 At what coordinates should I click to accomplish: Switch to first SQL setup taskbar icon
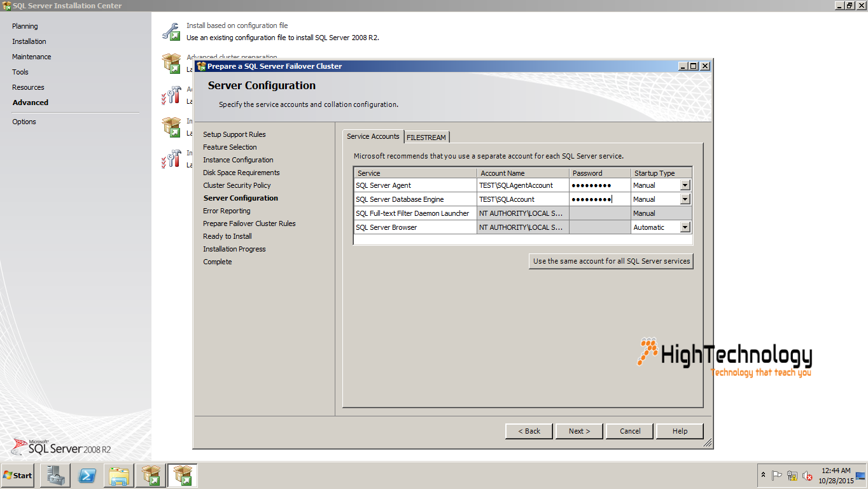(x=151, y=476)
